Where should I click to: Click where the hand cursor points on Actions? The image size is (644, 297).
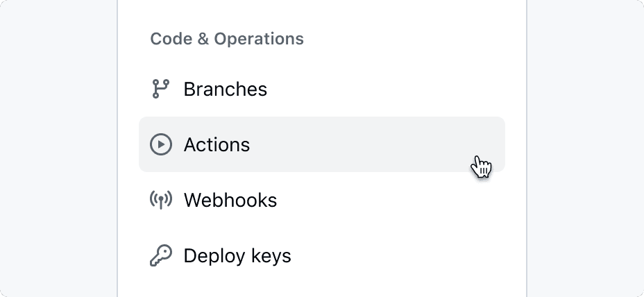pos(477,158)
